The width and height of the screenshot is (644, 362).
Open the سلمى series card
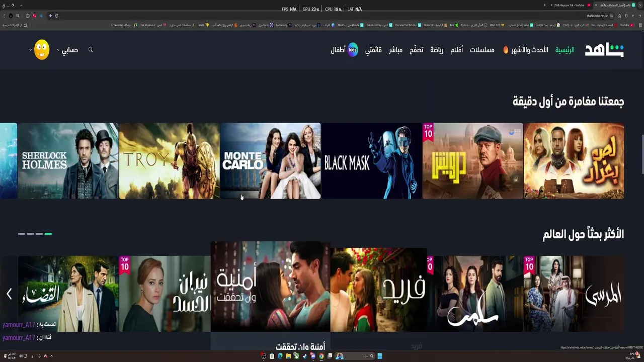pos(475,294)
